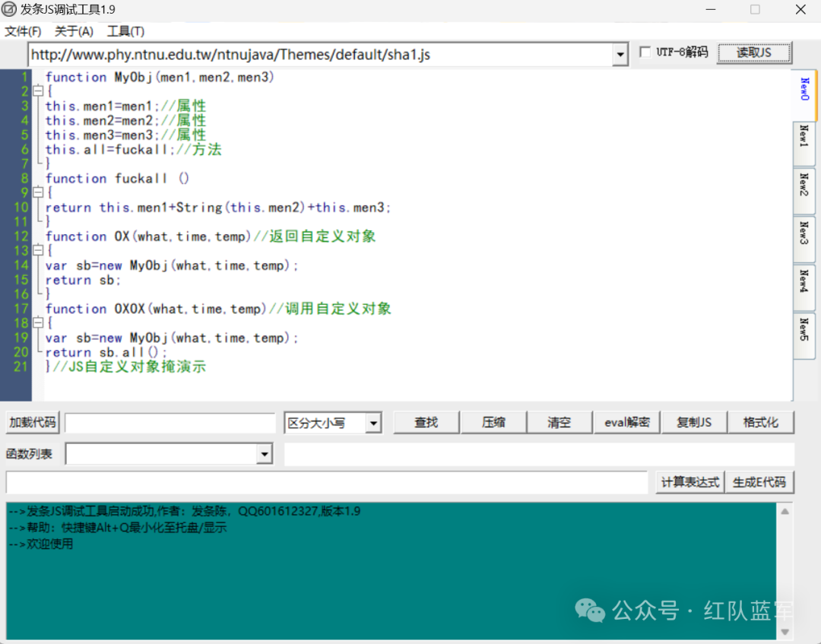Open the 函数列表 dropdown

pos(264,455)
